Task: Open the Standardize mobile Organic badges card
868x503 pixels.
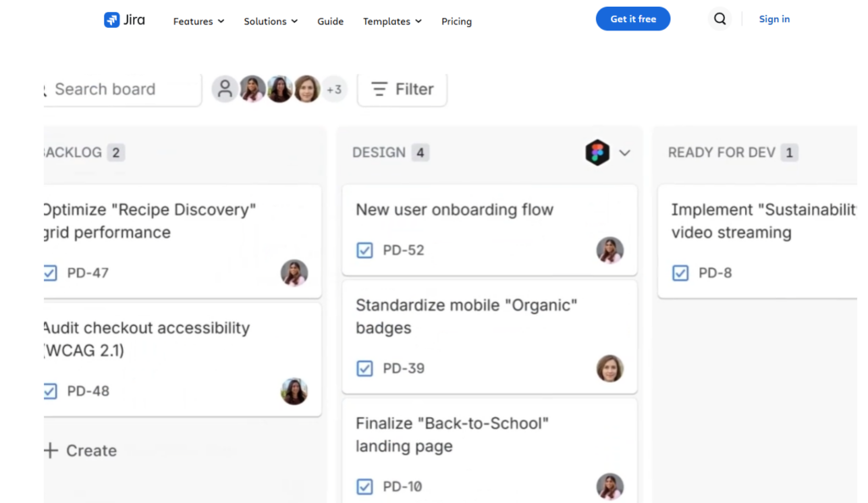Action: 490,337
